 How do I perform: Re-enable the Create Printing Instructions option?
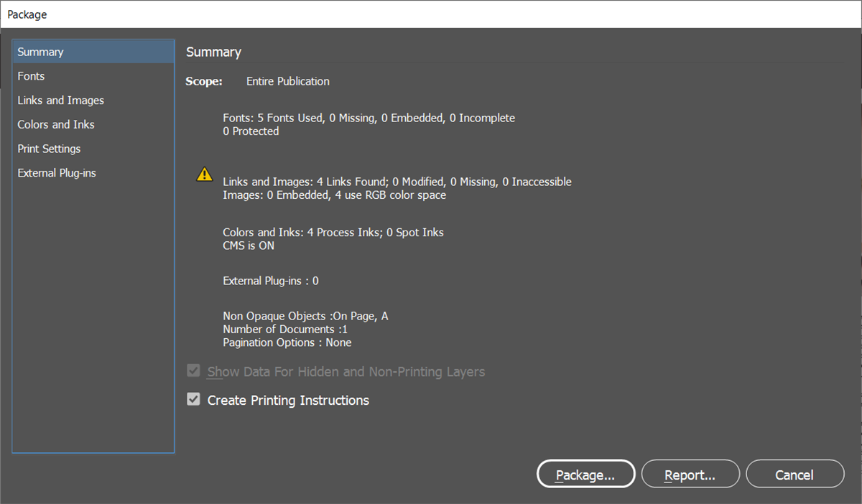click(193, 399)
